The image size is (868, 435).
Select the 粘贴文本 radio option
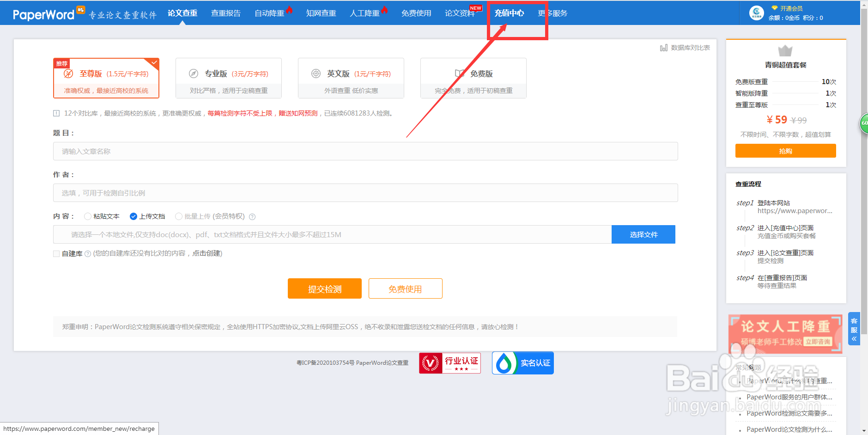(87, 216)
